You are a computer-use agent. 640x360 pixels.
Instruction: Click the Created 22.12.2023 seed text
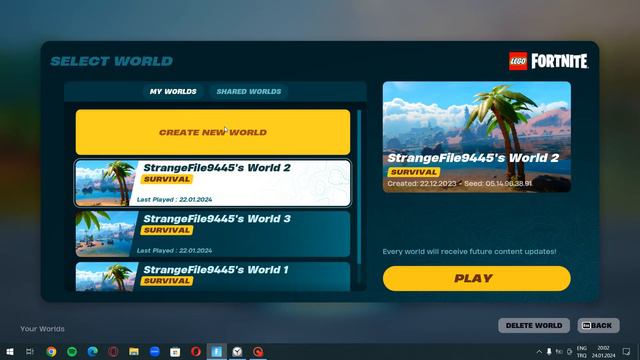tap(460, 184)
